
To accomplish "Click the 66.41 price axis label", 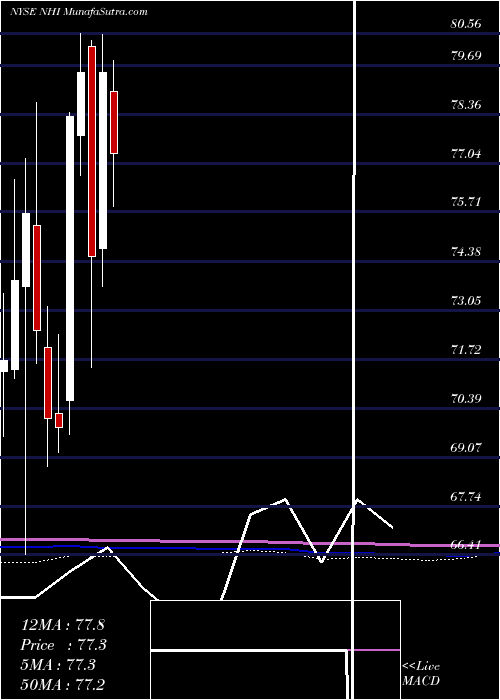I will coord(466,545).
